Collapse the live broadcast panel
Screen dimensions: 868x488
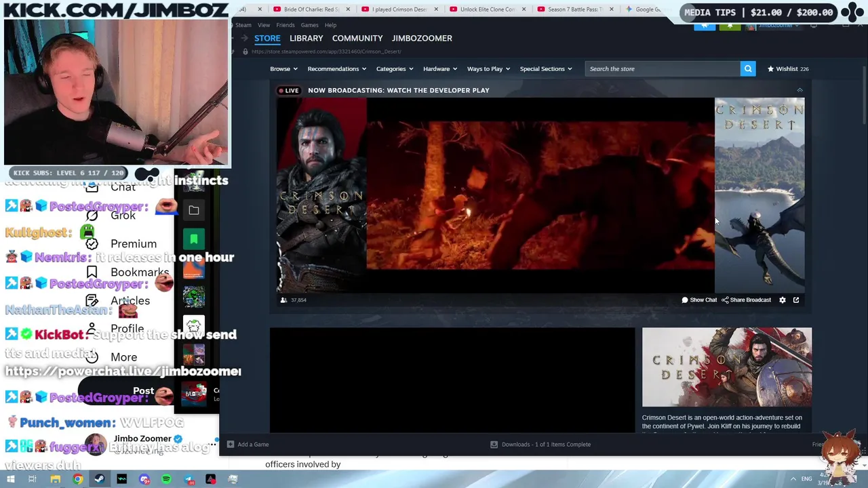pyautogui.click(x=800, y=90)
